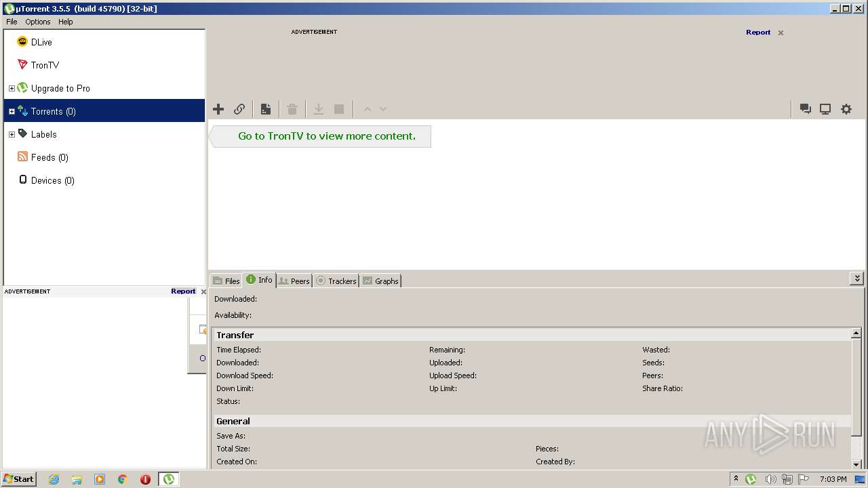The height and width of the screenshot is (488, 868).
Task: Click the Create New Torrent icon
Action: click(266, 109)
